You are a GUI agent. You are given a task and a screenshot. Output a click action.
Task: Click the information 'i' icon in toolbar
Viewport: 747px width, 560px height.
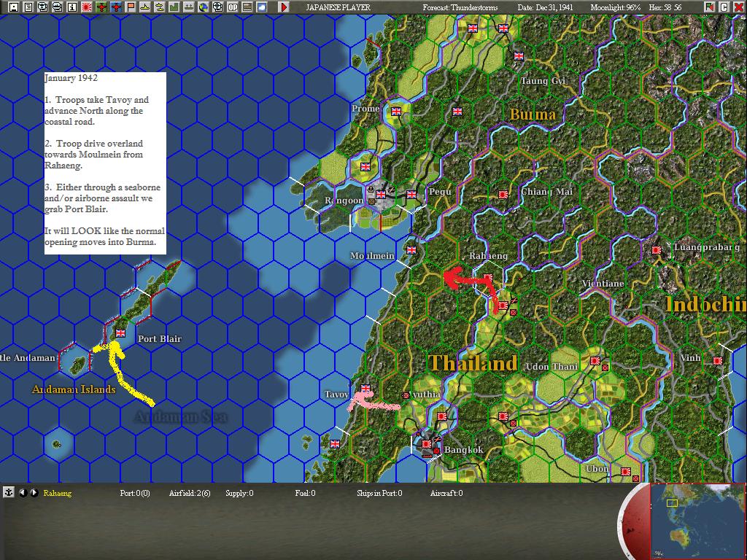tap(72, 7)
